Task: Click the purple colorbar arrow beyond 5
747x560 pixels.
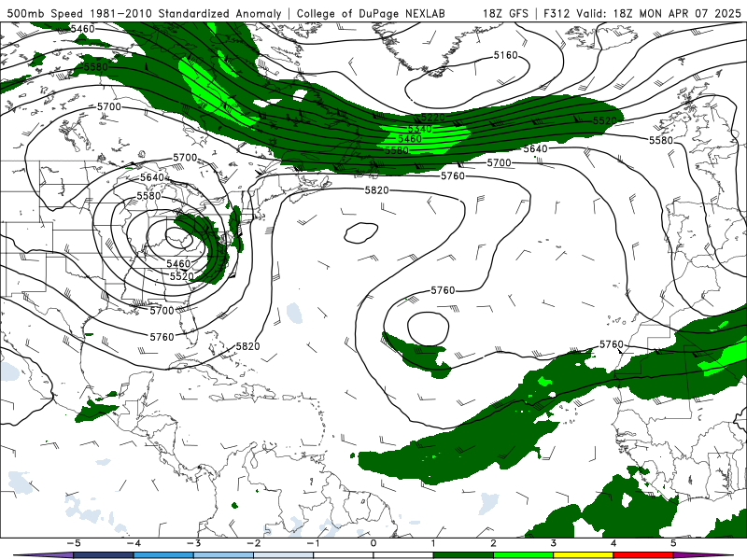Action: click(x=703, y=555)
